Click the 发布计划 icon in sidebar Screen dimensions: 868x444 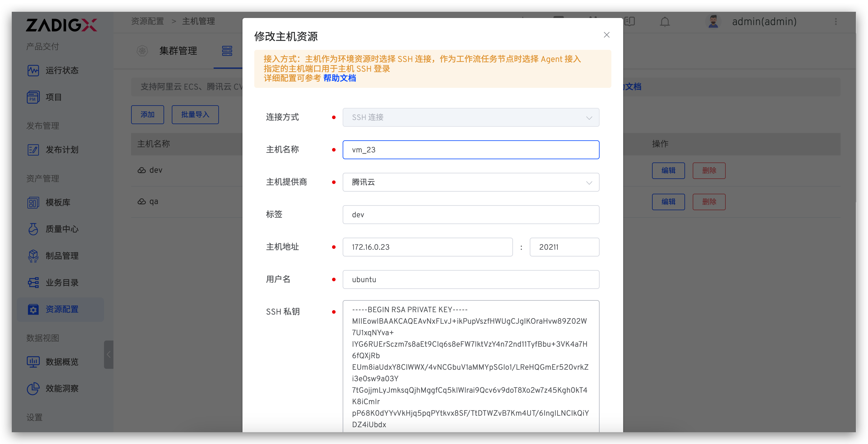33,150
